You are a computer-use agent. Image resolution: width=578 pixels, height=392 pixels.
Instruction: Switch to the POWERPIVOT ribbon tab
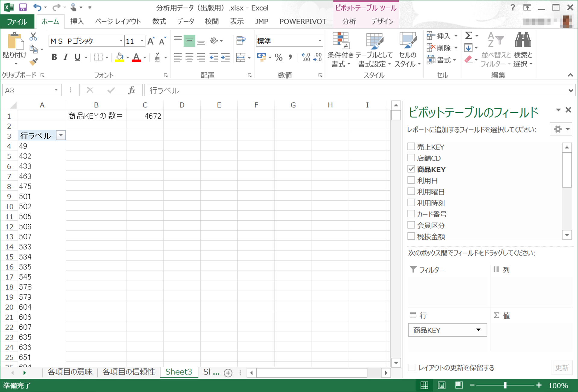[303, 21]
